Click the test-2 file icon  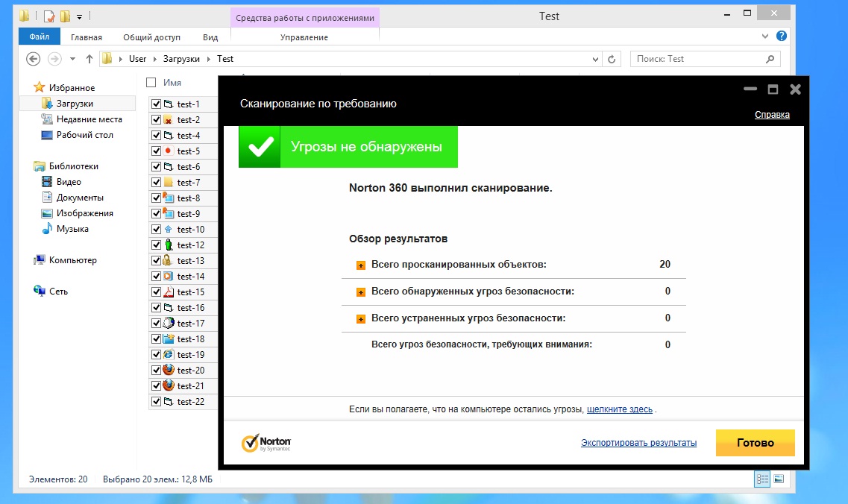169,119
